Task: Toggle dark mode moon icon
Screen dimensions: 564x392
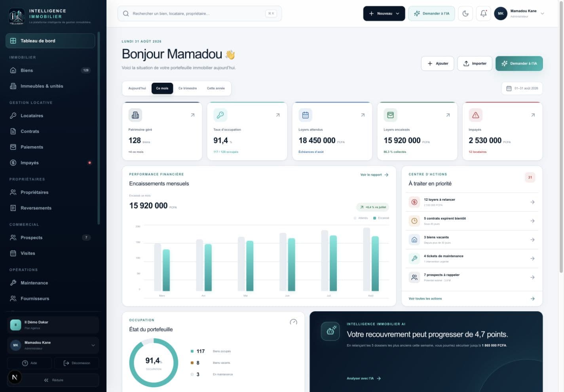Action: tap(465, 13)
